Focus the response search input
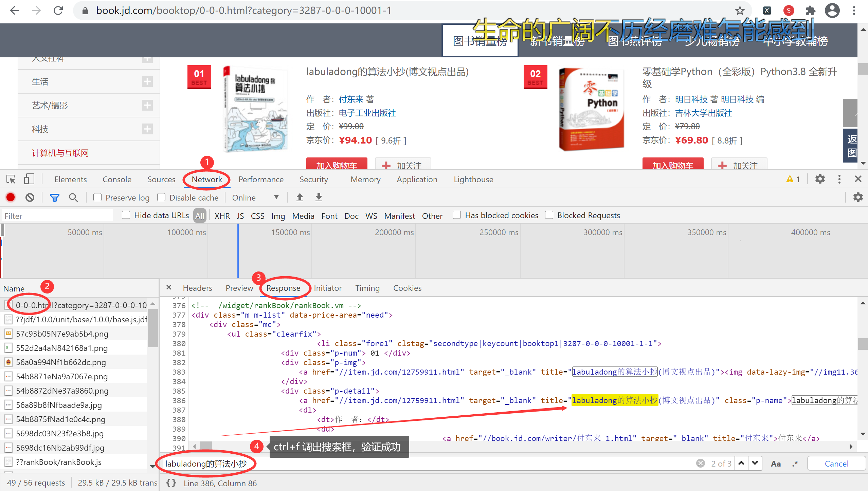This screenshot has width=868, height=491. point(428,464)
